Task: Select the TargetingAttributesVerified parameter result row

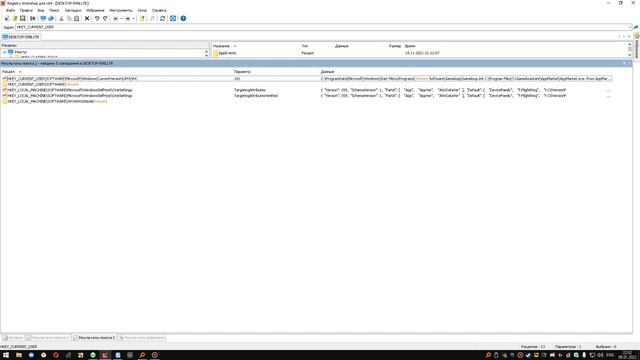Action: (306, 96)
